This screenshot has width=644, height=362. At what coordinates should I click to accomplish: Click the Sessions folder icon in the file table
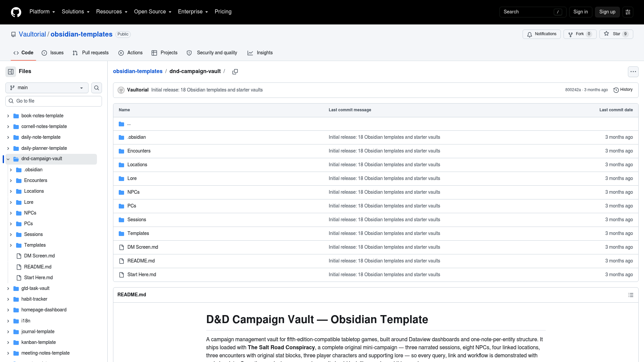click(x=121, y=220)
